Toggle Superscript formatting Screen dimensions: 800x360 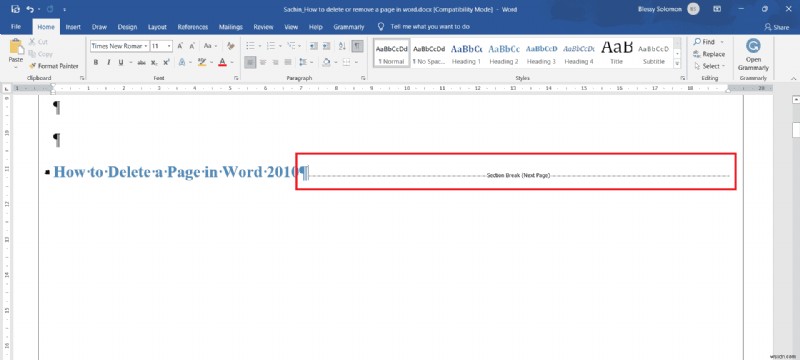(x=166, y=62)
